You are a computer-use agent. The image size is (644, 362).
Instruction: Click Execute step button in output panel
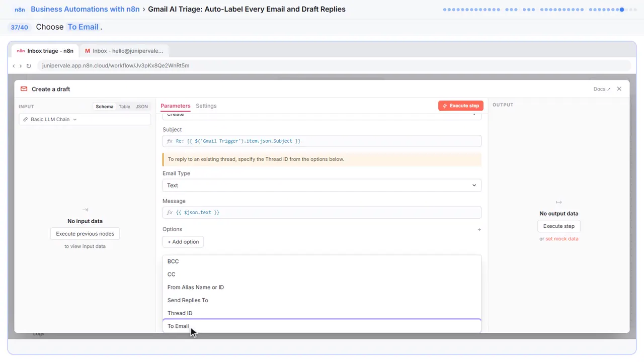[558, 226]
